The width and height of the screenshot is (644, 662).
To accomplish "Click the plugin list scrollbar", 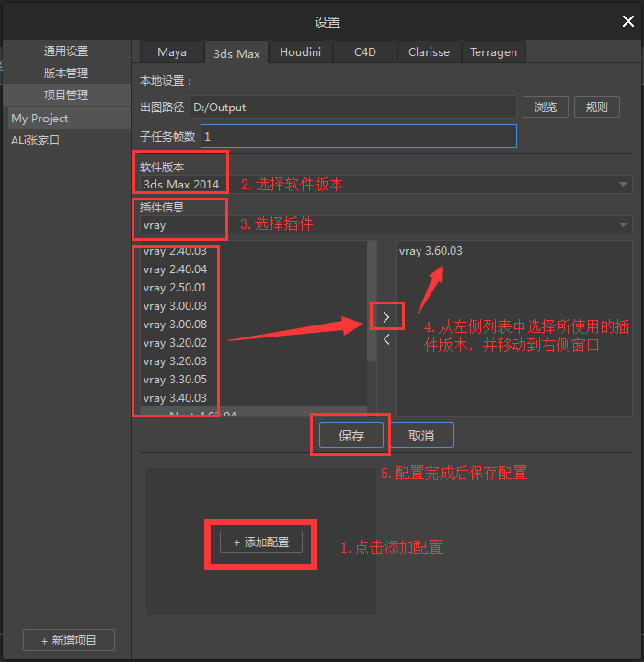I will click(x=372, y=302).
